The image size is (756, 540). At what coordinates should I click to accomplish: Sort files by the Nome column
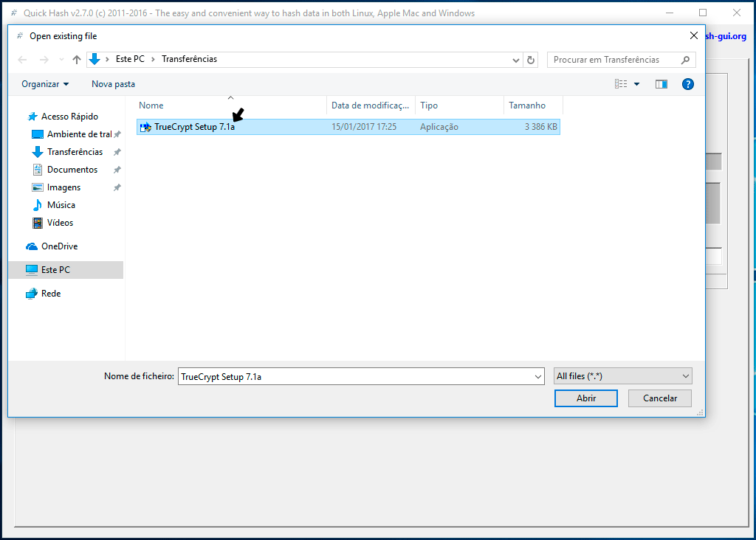(x=230, y=105)
